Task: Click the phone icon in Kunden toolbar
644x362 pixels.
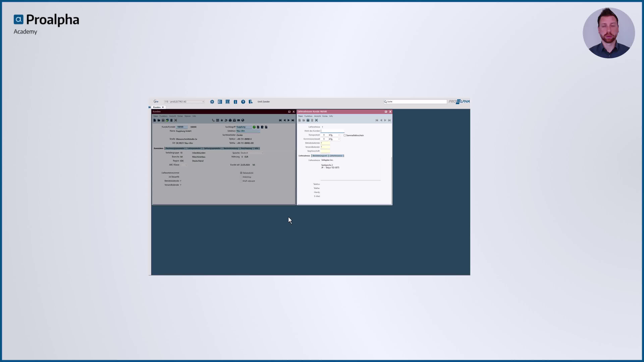Action: coord(213,120)
